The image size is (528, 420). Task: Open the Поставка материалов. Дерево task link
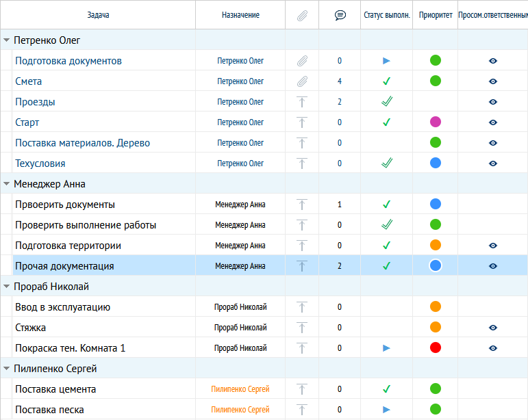pyautogui.click(x=82, y=143)
